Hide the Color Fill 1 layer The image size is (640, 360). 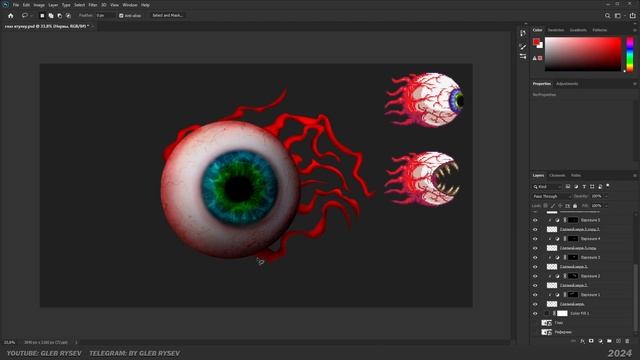pos(535,313)
